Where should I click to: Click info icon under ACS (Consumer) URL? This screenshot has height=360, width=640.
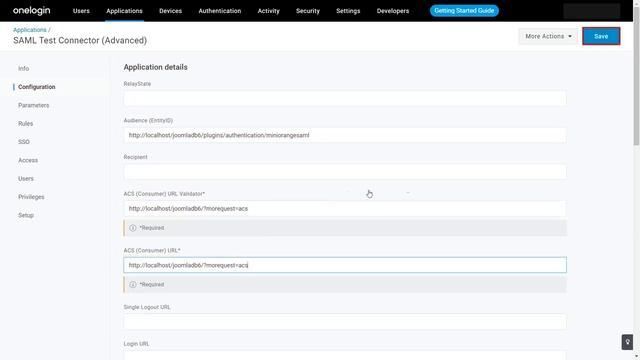(133, 284)
